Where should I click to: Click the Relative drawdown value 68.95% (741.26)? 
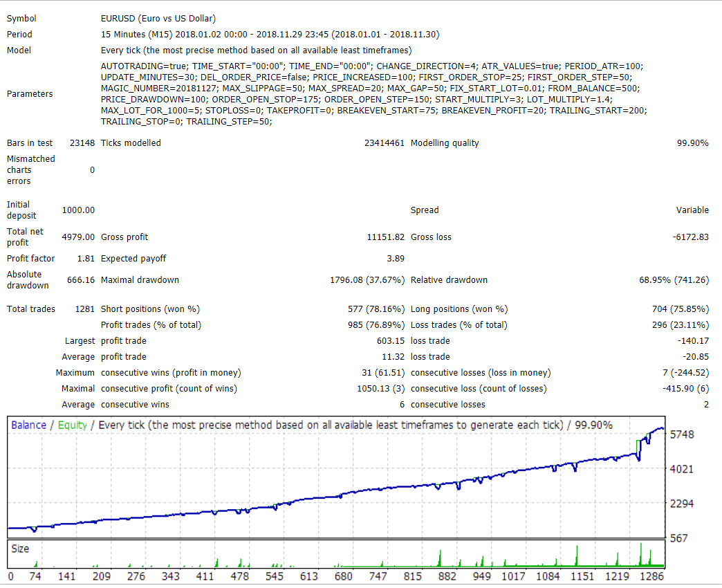(674, 280)
